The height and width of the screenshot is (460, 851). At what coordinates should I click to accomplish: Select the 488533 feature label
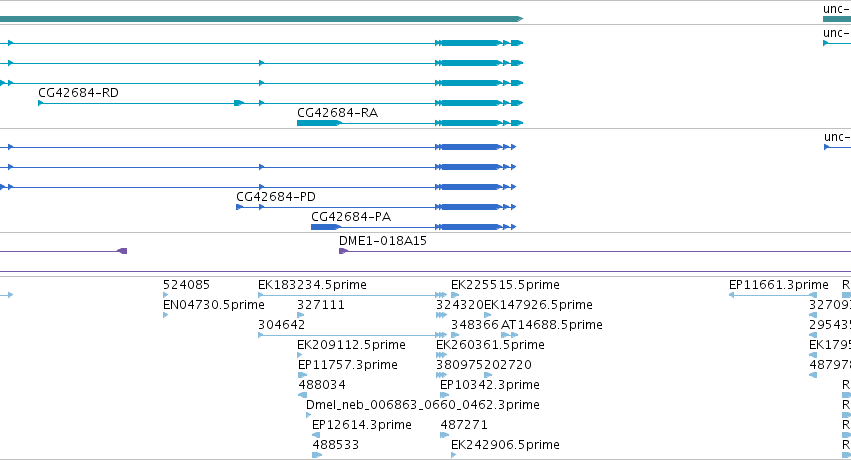(335, 445)
